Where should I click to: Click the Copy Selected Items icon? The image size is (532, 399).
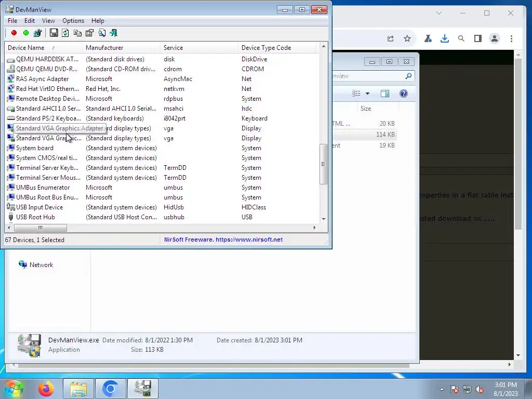pos(78,33)
